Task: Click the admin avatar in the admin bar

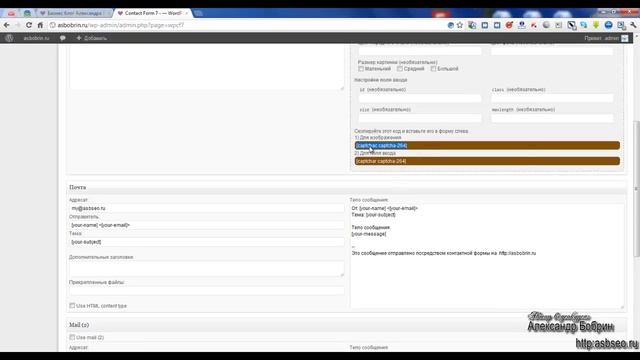Action: [624, 38]
